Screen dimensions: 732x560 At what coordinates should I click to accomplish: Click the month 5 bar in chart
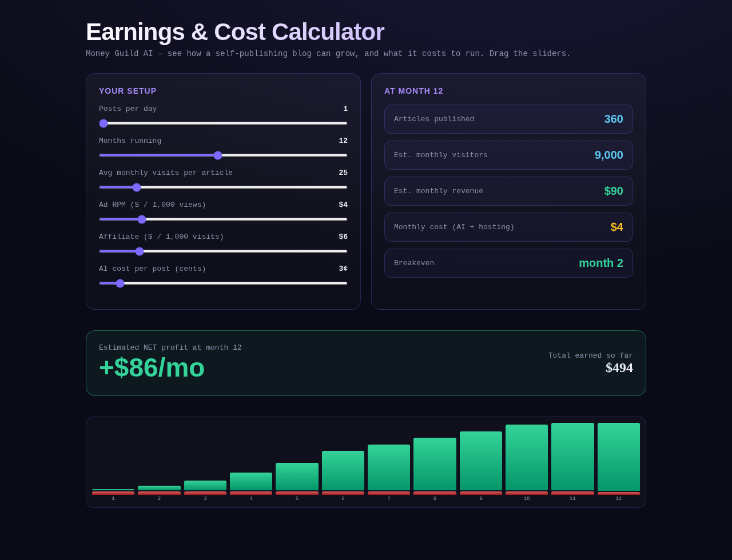tap(297, 479)
